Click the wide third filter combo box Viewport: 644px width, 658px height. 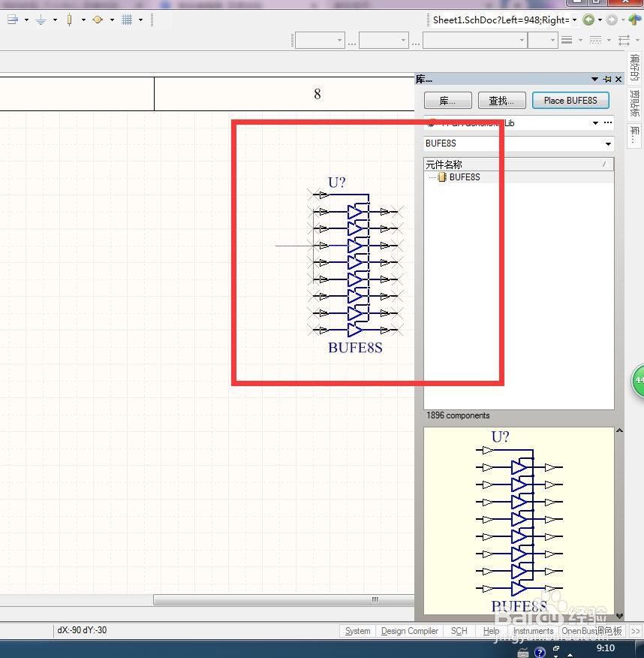(x=475, y=41)
